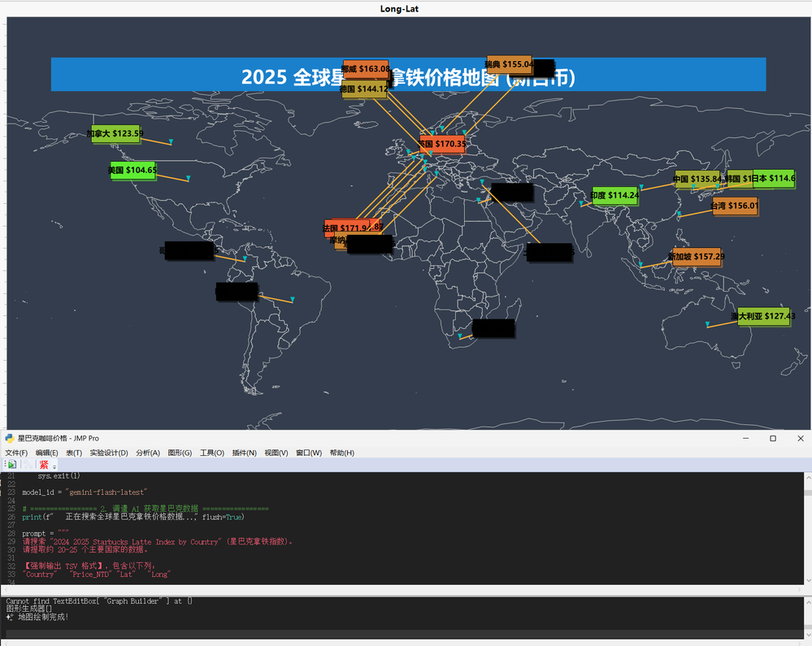
Task: Select the 新加坡 $157.29 map label
Action: [x=697, y=257]
